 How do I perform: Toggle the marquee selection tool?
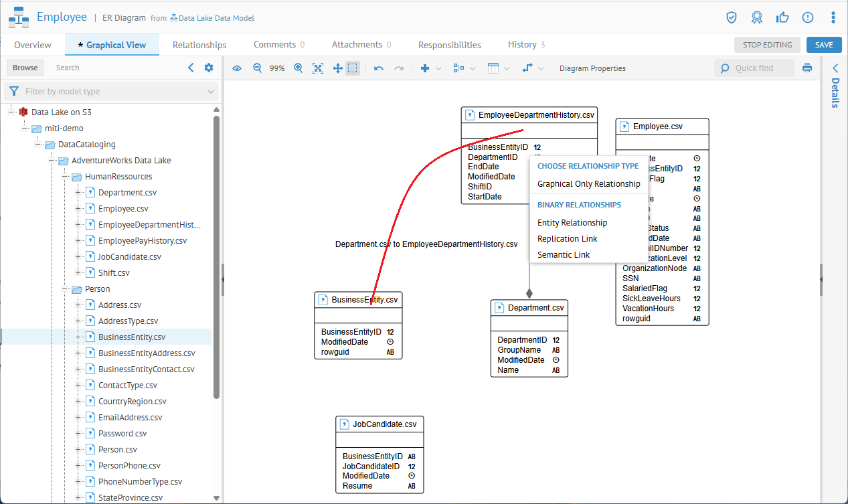(x=353, y=68)
